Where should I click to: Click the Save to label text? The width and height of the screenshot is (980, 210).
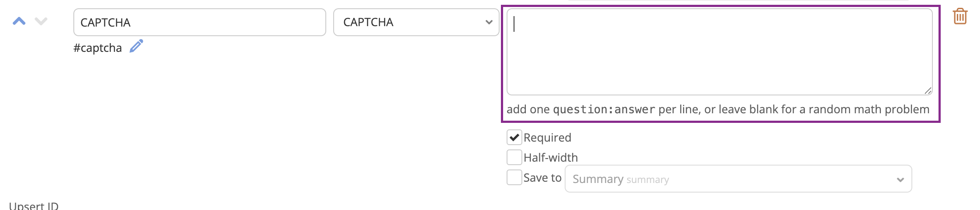[542, 178]
